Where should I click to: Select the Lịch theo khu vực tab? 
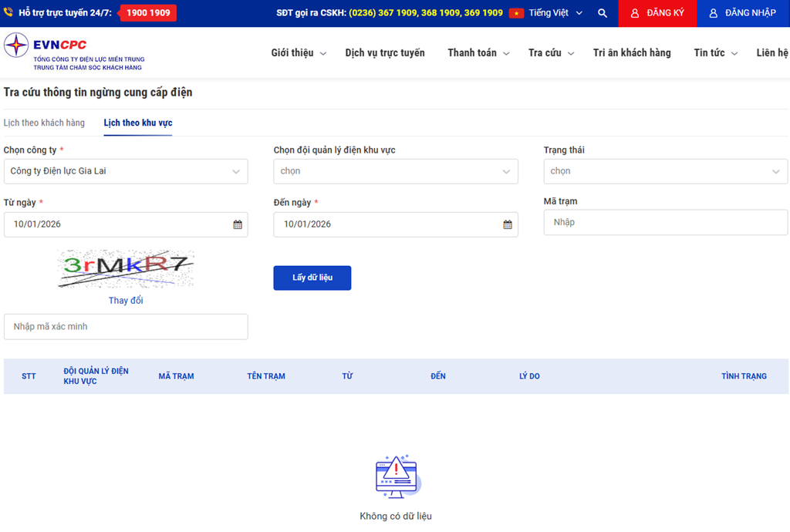point(138,123)
